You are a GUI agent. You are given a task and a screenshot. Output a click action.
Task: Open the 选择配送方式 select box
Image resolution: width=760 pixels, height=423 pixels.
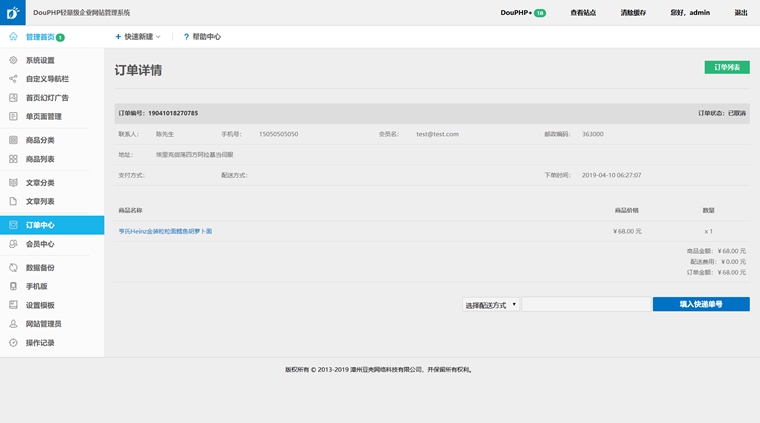490,304
